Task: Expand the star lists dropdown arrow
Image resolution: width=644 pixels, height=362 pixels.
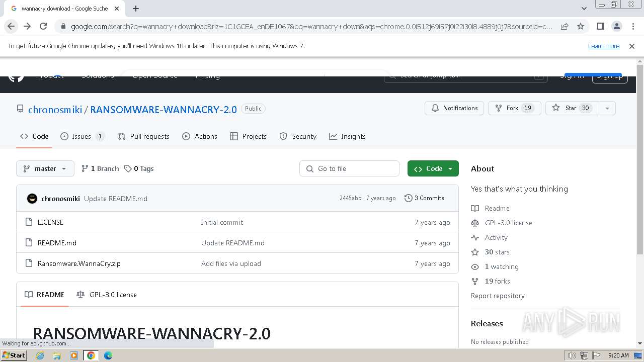Action: [x=607, y=108]
